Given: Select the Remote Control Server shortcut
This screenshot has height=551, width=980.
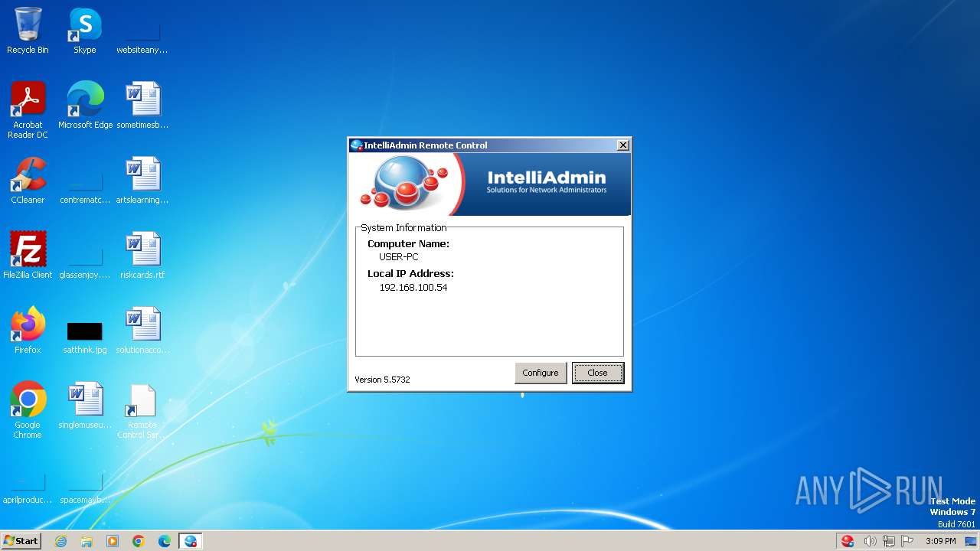Looking at the screenshot, I should (142, 410).
